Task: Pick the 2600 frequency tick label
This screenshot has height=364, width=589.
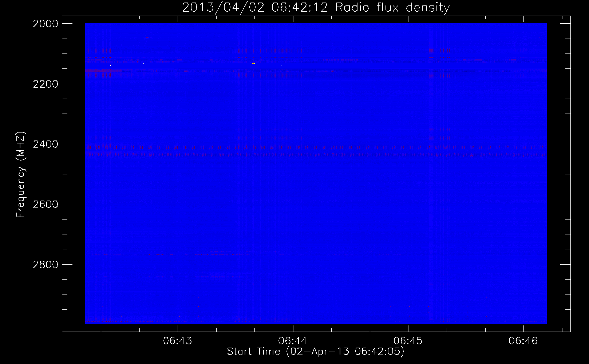Action: (x=46, y=204)
